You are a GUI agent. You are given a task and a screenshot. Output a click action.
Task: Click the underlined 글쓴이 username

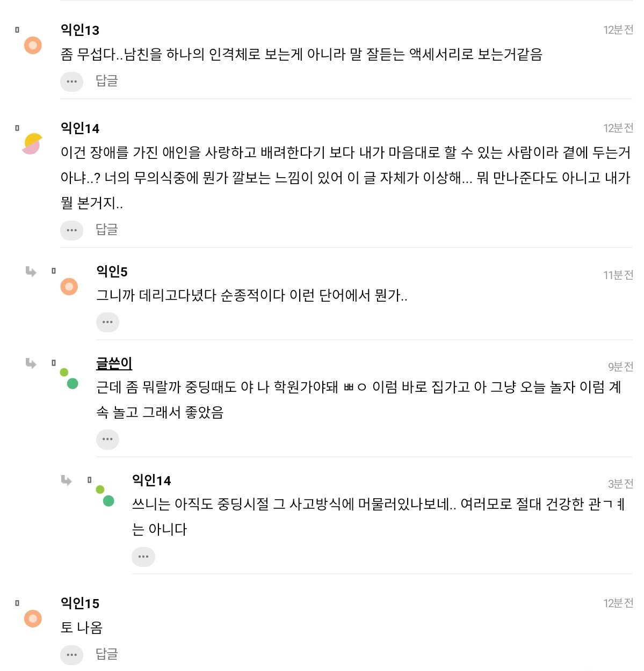[x=114, y=363]
